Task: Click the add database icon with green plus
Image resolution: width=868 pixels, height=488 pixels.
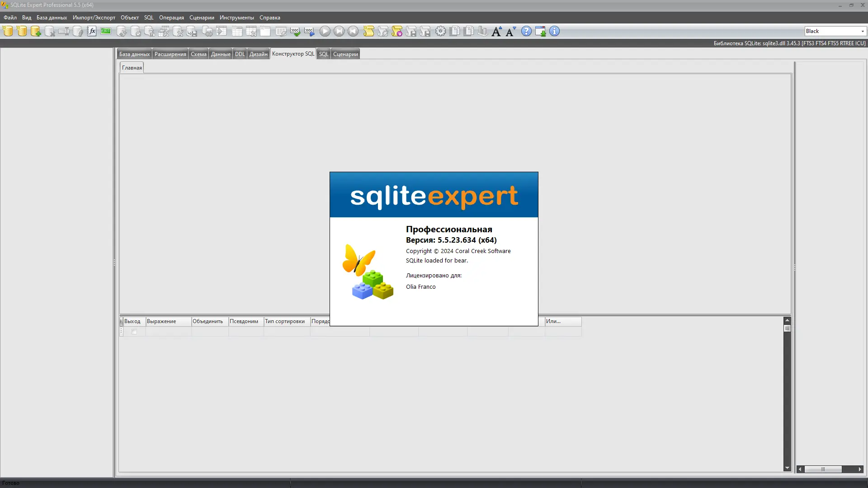Action: (36, 31)
